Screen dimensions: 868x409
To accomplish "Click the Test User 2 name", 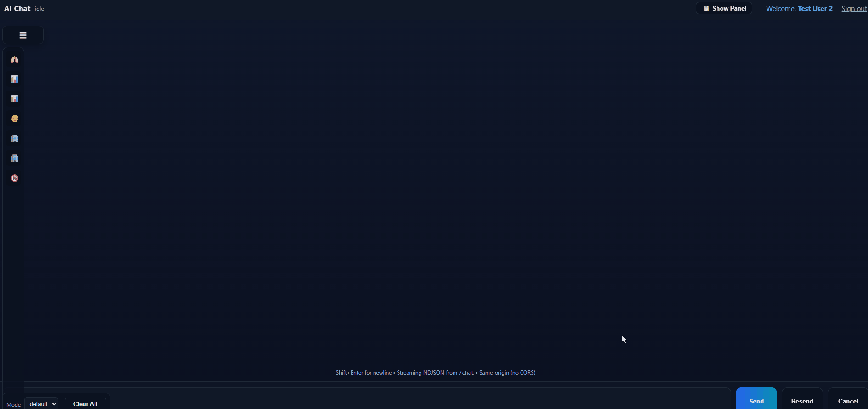I will (815, 9).
